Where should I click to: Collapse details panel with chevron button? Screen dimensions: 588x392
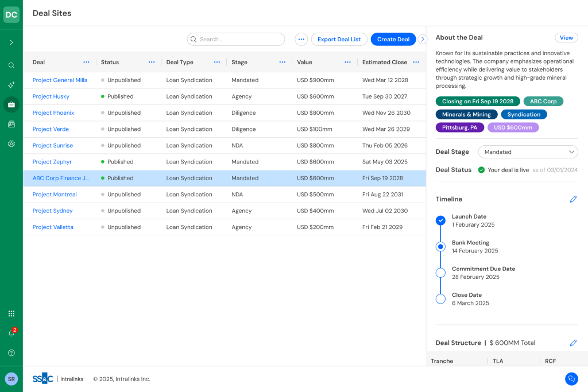423,40
